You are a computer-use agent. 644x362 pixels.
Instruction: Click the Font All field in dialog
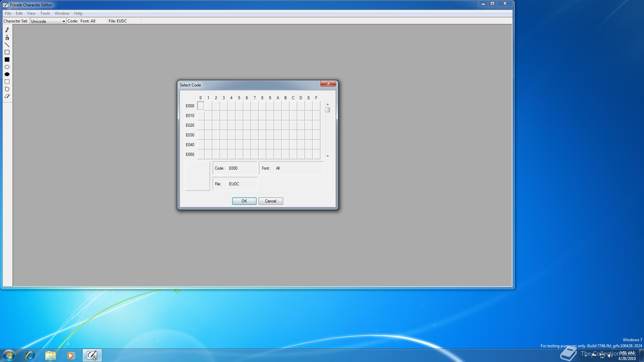coord(291,168)
